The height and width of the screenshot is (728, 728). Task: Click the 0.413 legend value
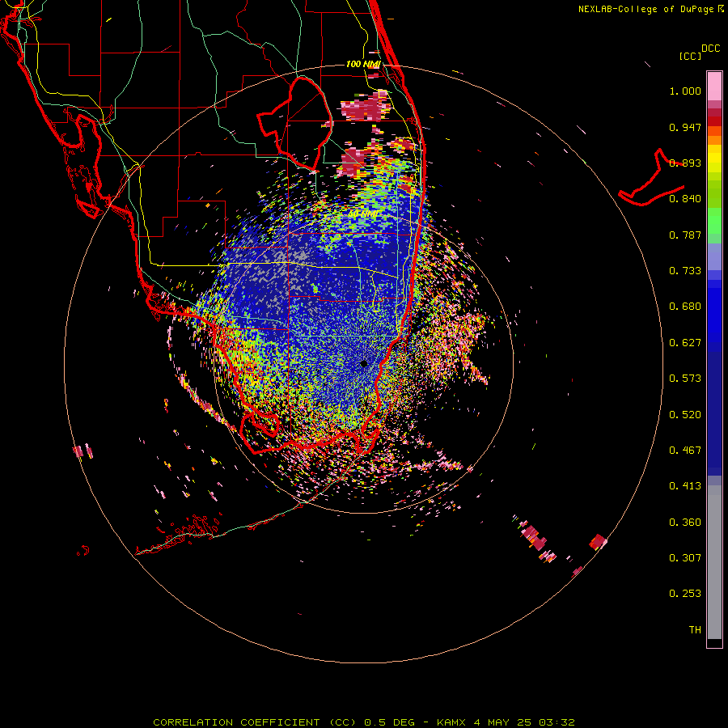[685, 486]
